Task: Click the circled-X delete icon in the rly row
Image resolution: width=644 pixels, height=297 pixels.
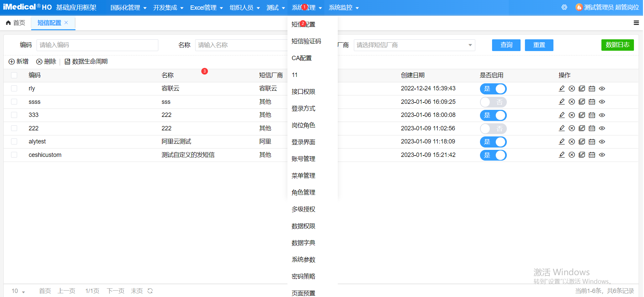Action: tap(572, 89)
